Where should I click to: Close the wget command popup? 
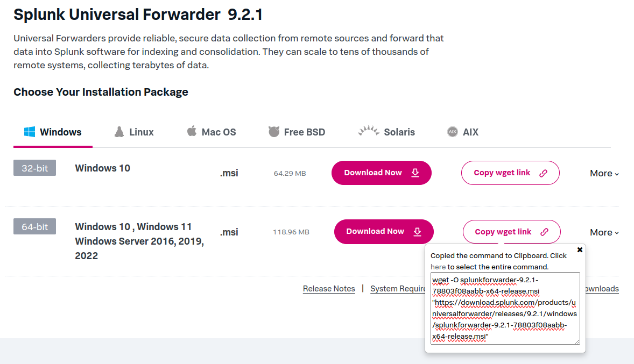point(580,250)
